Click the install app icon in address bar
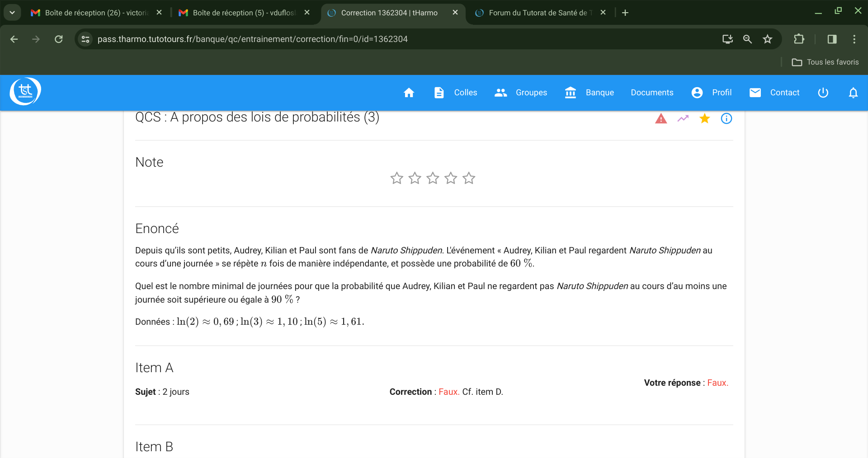This screenshot has height=458, width=868. (727, 39)
